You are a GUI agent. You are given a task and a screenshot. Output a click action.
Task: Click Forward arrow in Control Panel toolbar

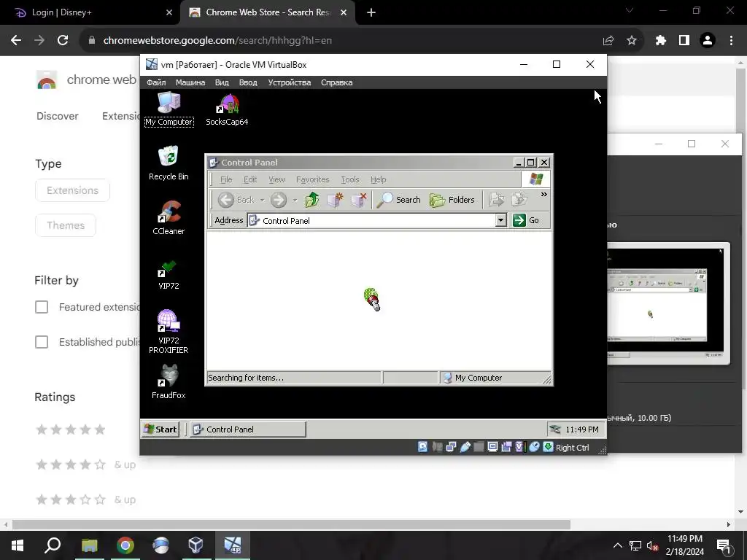click(x=279, y=200)
